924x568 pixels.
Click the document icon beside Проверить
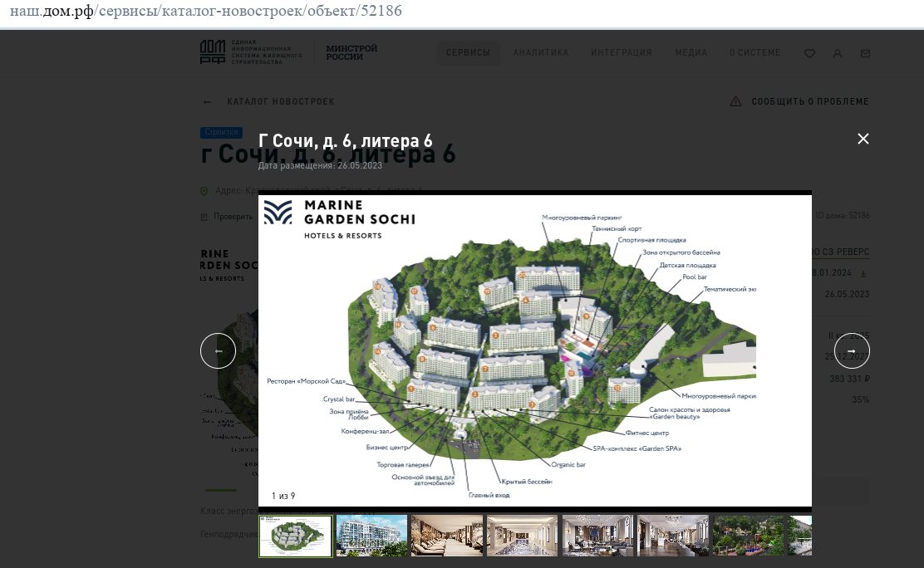pos(204,217)
